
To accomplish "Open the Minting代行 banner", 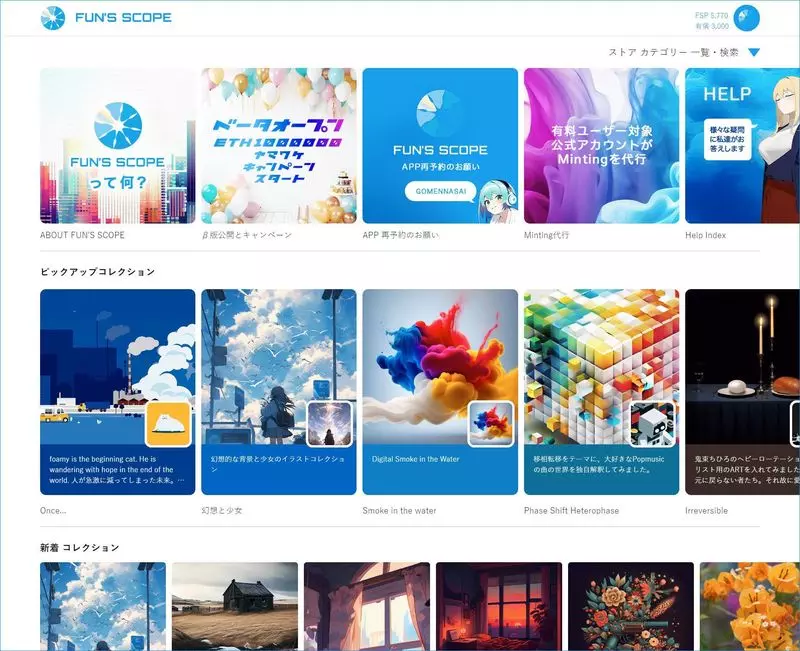I will coord(601,146).
